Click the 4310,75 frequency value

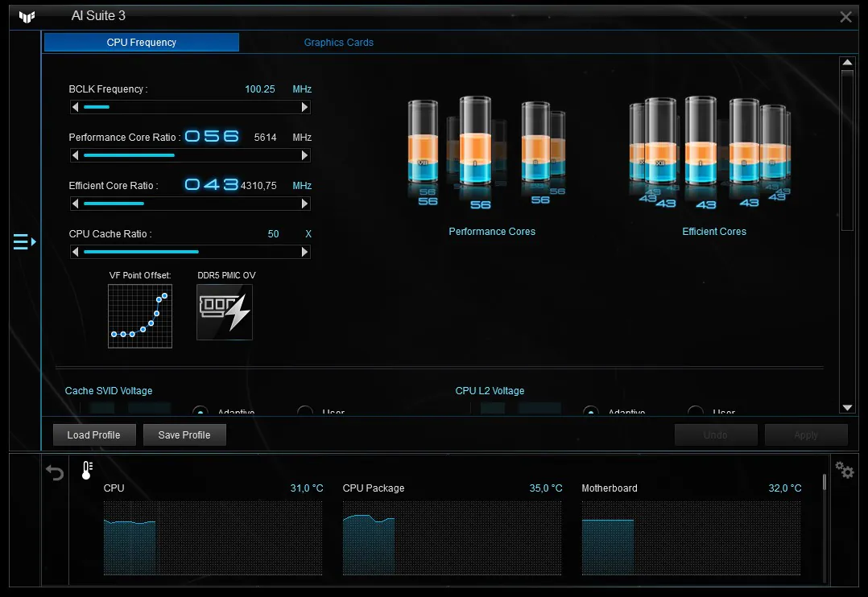[258, 185]
